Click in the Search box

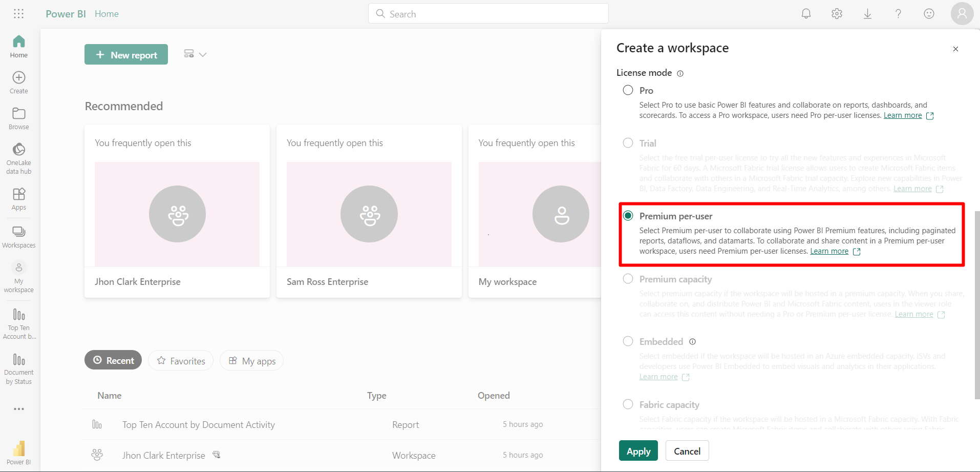(x=488, y=14)
